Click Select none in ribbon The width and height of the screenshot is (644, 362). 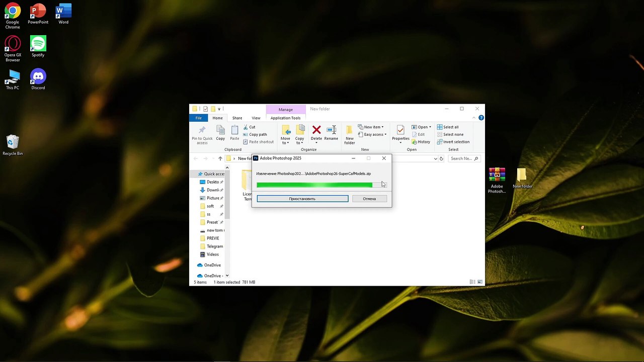pyautogui.click(x=450, y=134)
